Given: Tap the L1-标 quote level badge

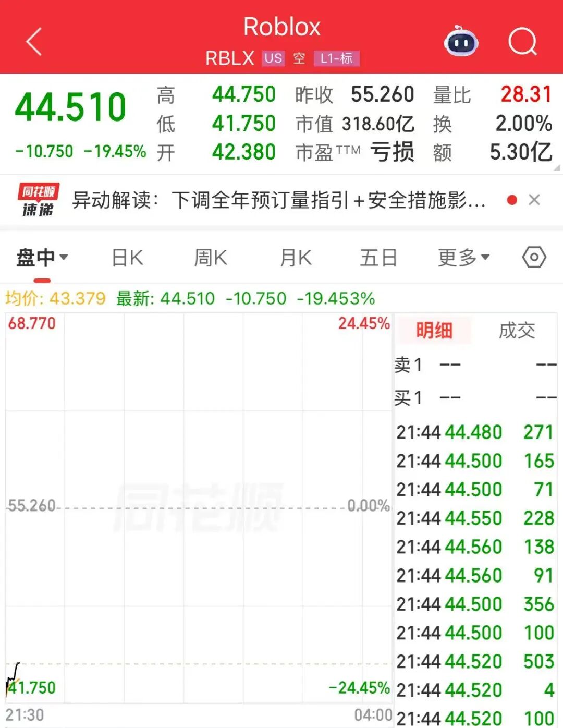Looking at the screenshot, I should tap(336, 58).
